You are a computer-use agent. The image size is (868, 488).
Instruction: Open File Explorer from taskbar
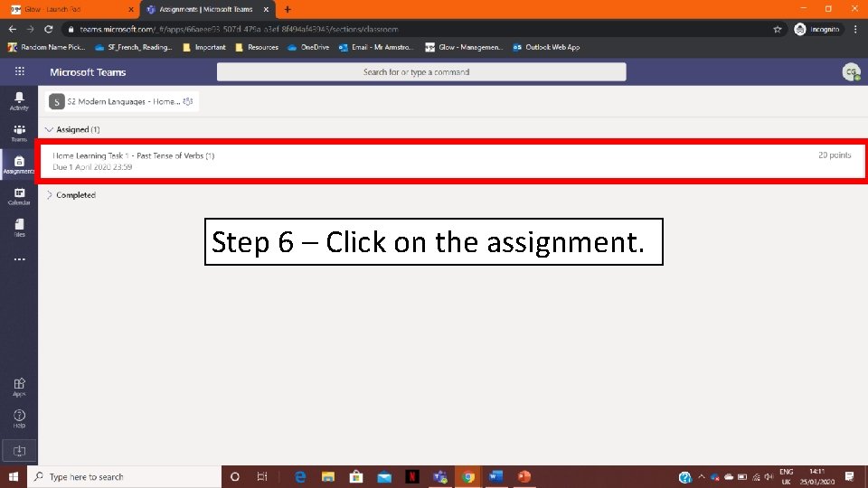point(327,476)
